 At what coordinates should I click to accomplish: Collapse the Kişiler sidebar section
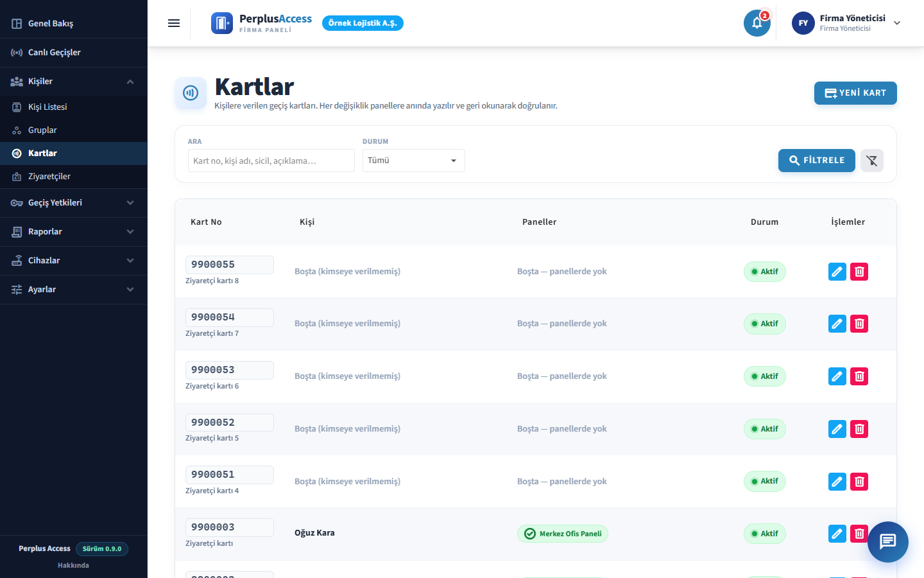(x=74, y=82)
